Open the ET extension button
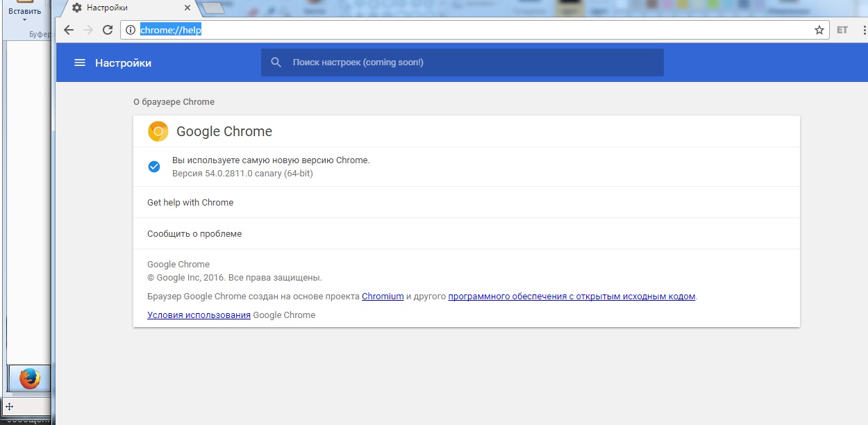Viewport: 868px width, 425px height. pyautogui.click(x=842, y=30)
